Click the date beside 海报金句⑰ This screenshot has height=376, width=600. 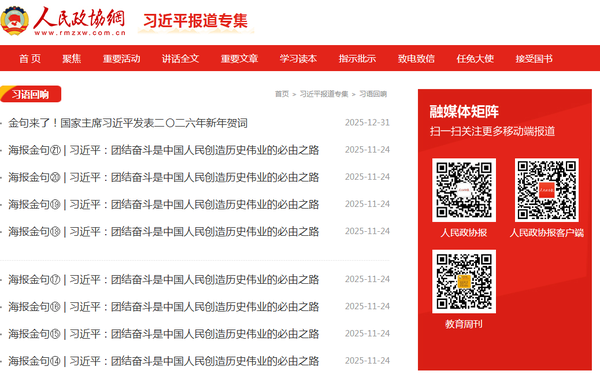click(x=367, y=279)
